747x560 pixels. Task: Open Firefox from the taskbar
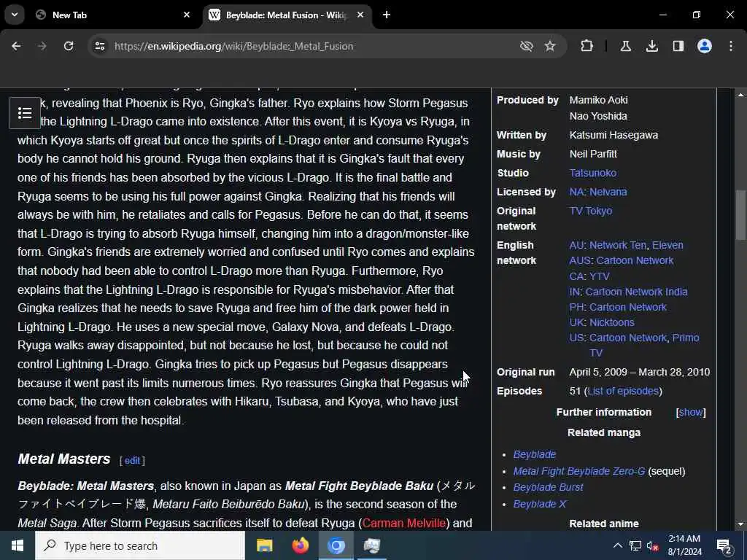(x=300, y=545)
